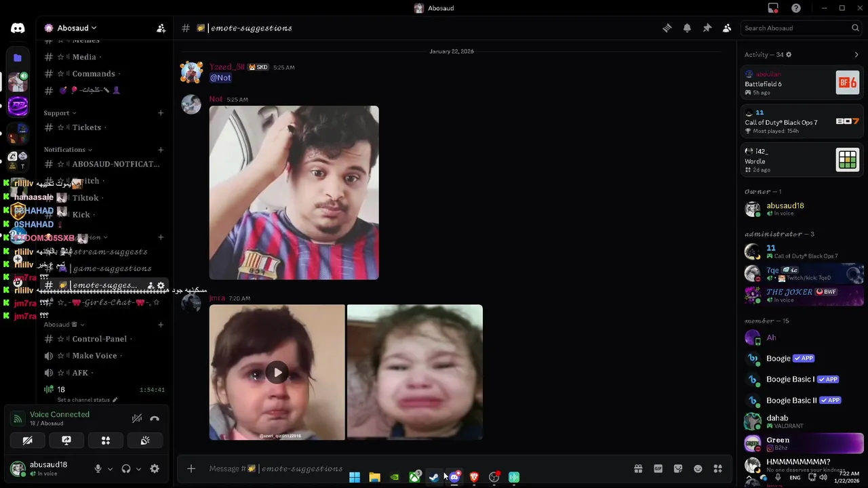Open the sticker picker
The image size is (868, 488).
tap(678, 468)
